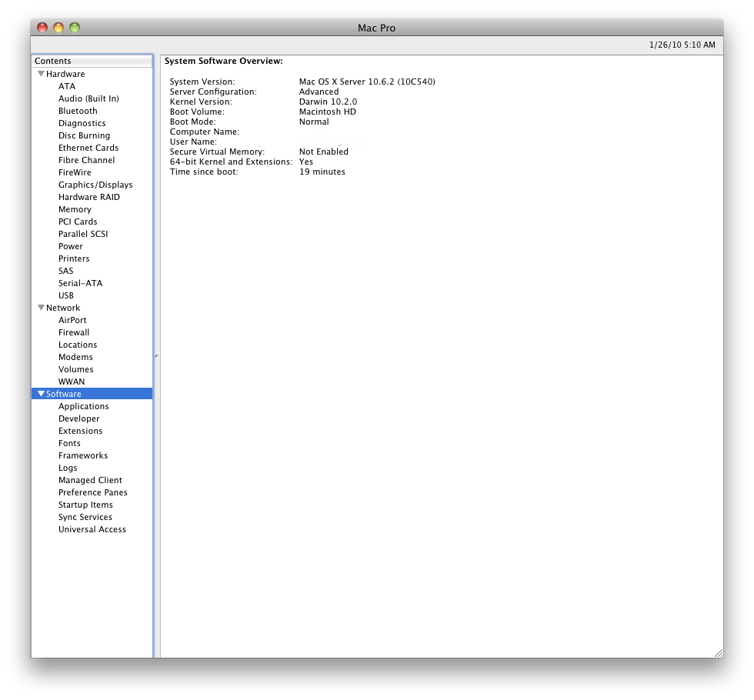Select SAS entry
This screenshot has height=700, width=754.
(65, 271)
